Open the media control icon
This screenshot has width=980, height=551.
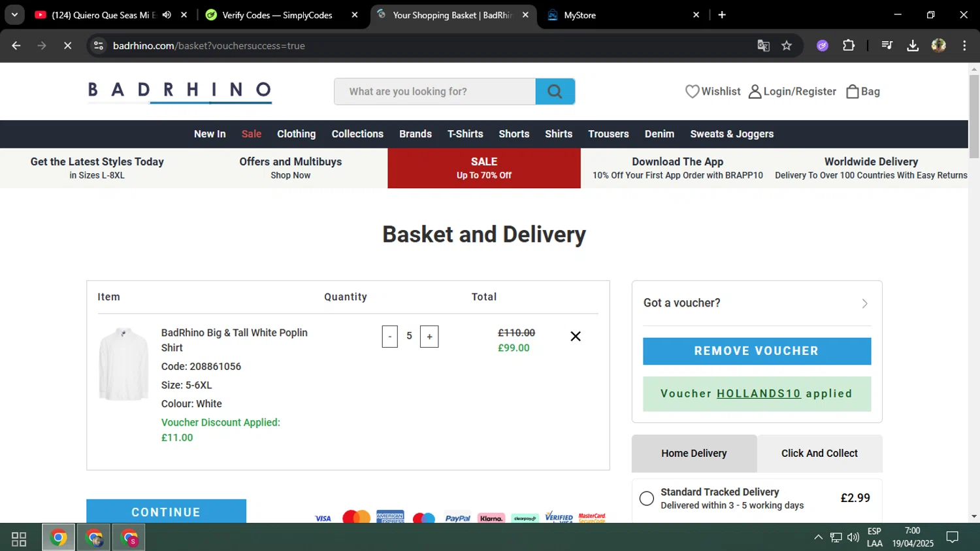pos(887,46)
